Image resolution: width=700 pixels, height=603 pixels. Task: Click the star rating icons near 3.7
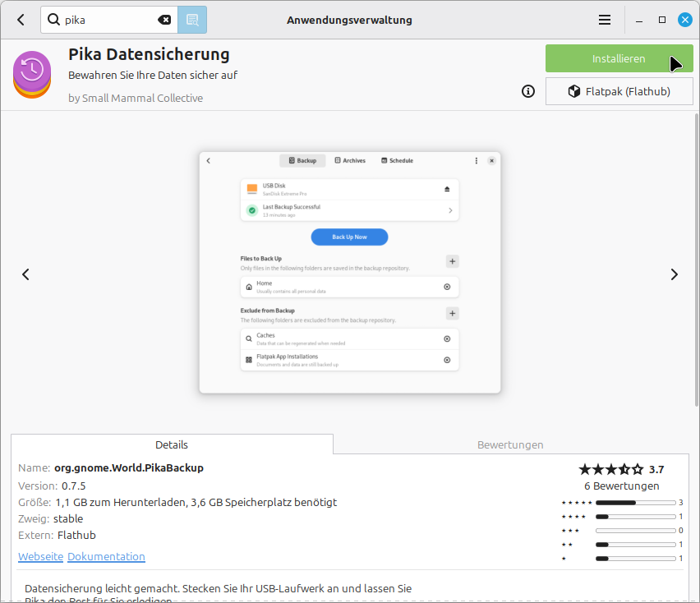pos(610,469)
